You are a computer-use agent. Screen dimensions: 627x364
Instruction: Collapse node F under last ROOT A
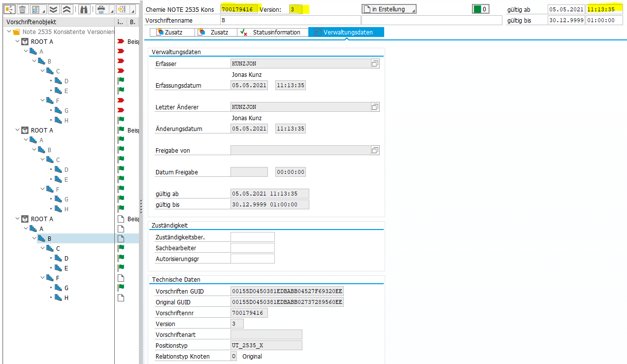[x=41, y=278]
